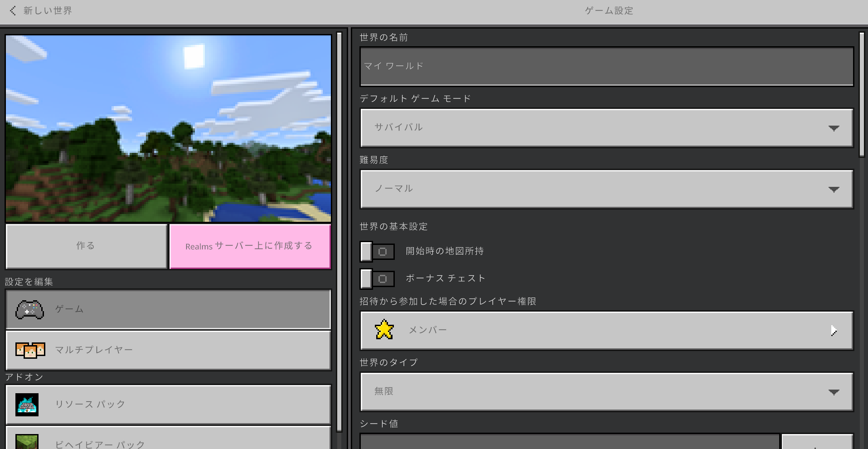The height and width of the screenshot is (449, 868).
Task: Select the ゲーム settings tab
Action: pos(168,309)
